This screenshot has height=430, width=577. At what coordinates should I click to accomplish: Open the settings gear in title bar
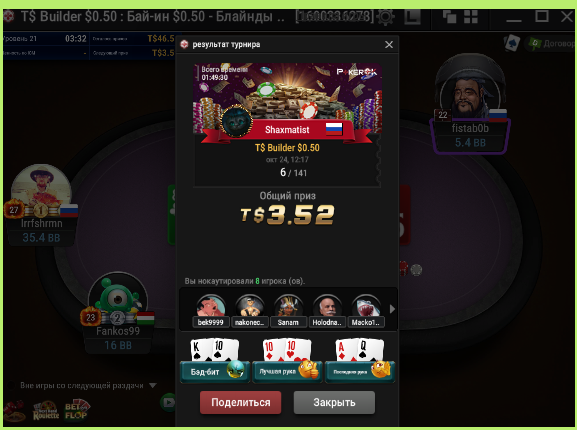(x=386, y=17)
